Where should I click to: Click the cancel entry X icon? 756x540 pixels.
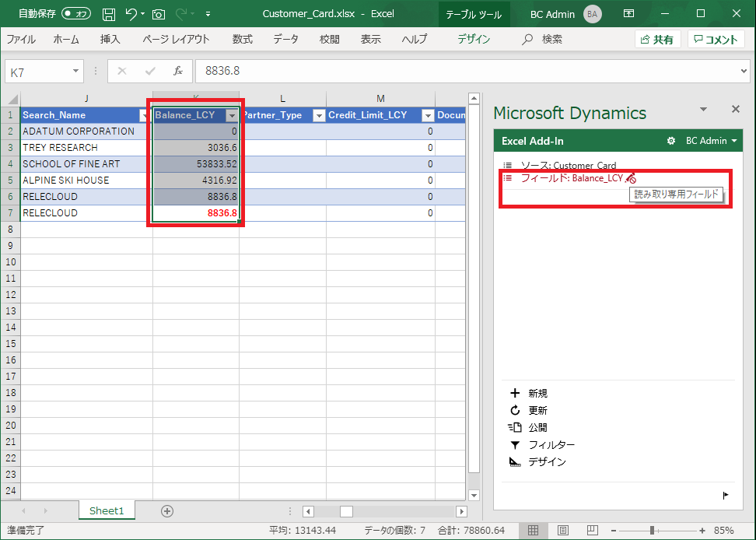pos(122,71)
